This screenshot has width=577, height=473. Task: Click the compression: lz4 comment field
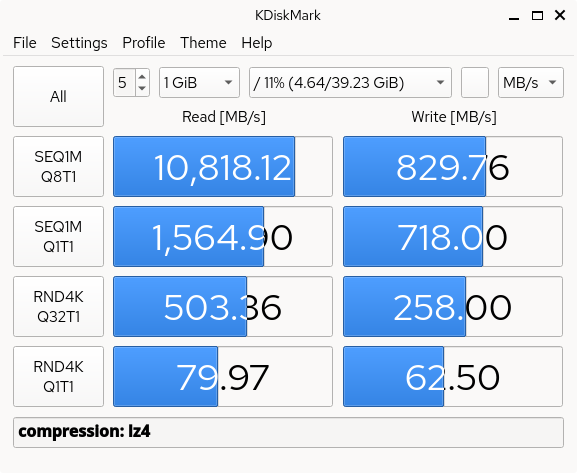pyautogui.click(x=288, y=432)
